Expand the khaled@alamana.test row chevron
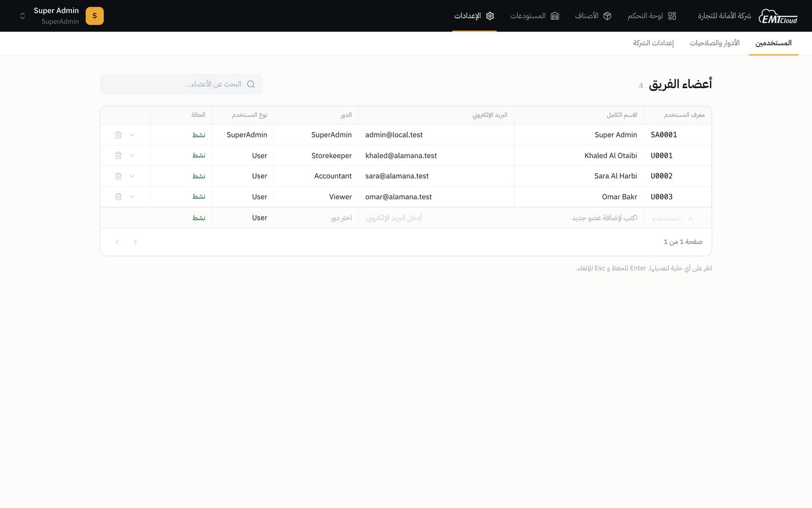Screen dimensions: 812x508 point(132,155)
